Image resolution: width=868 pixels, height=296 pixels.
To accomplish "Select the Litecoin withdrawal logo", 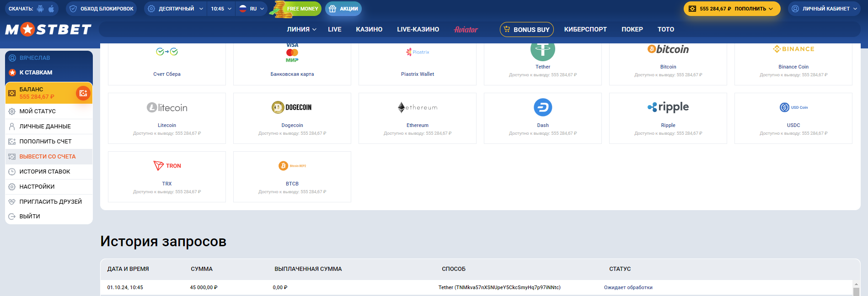I will pyautogui.click(x=167, y=108).
